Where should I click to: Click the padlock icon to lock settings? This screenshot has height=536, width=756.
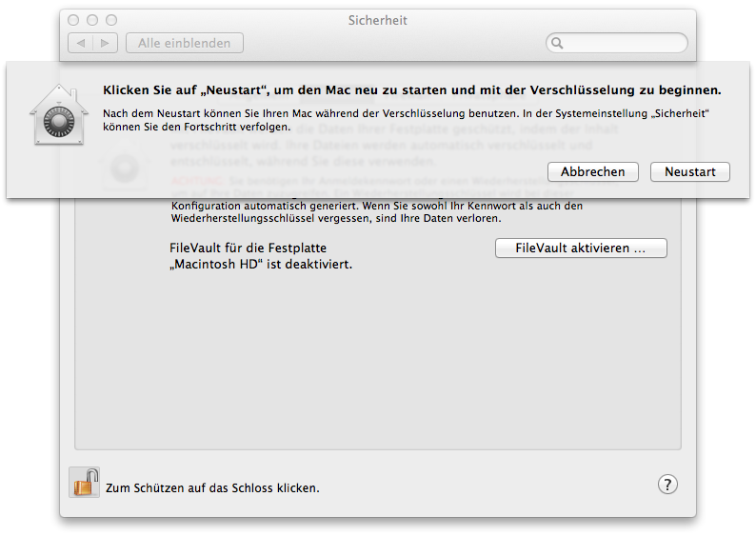click(x=85, y=482)
